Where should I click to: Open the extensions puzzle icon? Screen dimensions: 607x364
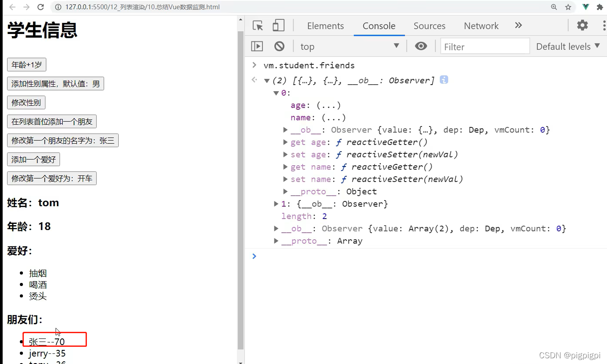pos(600,7)
